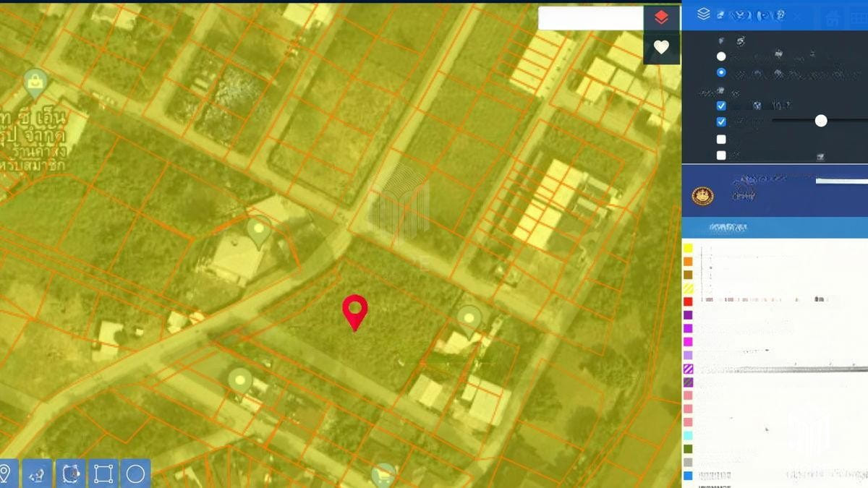This screenshot has height=488, width=868.
Task: Click the white search box on map
Action: [590, 19]
